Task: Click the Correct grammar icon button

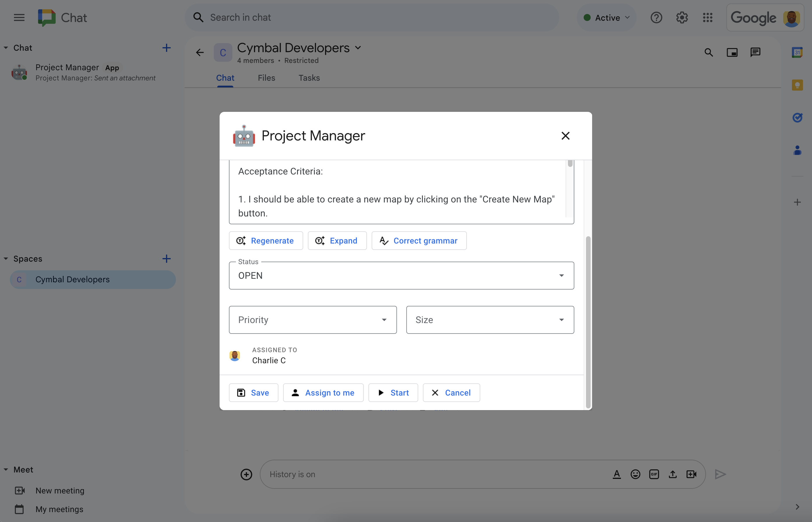Action: pos(384,240)
